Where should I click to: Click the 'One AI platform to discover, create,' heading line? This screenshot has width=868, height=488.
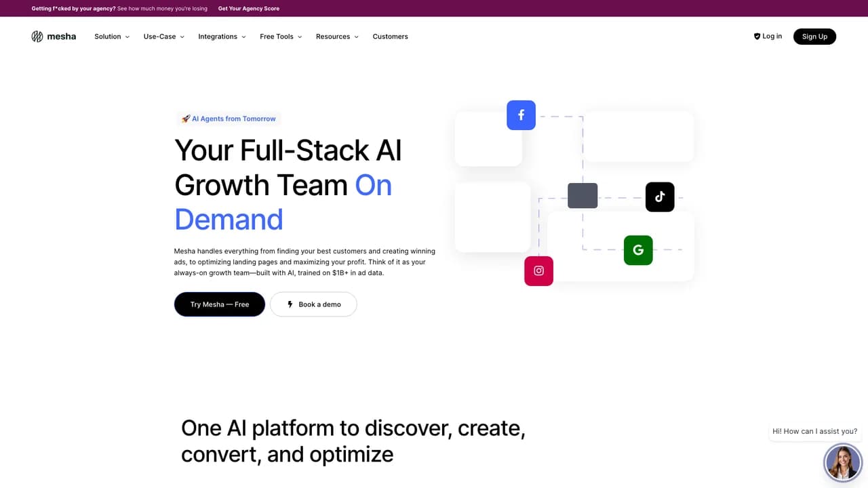click(353, 428)
